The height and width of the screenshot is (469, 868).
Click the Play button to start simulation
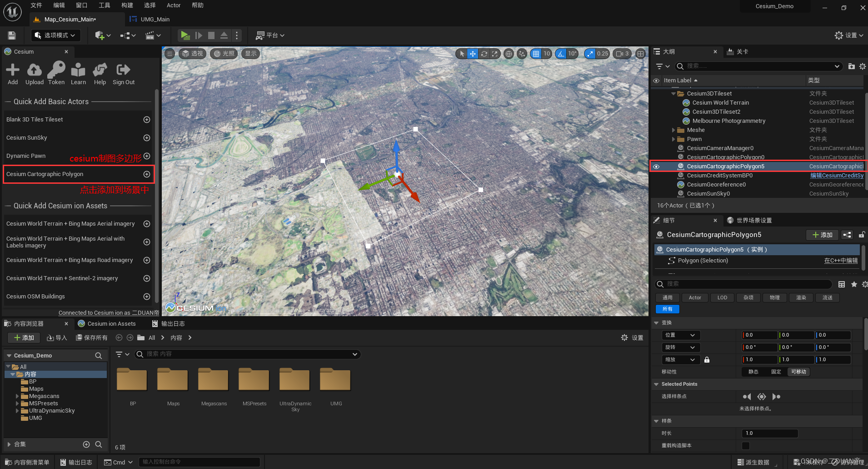click(x=185, y=35)
